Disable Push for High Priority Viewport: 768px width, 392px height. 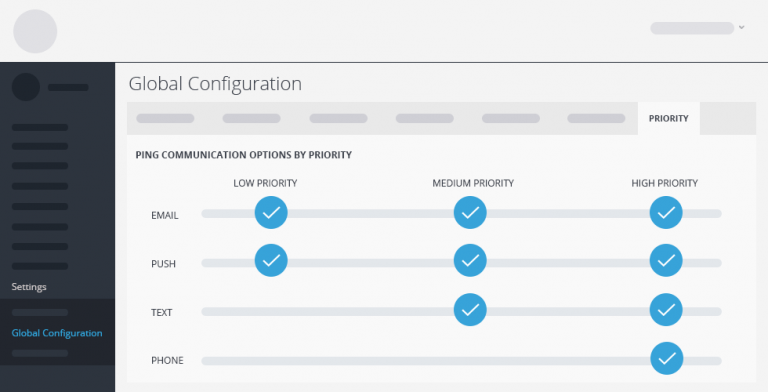(666, 260)
